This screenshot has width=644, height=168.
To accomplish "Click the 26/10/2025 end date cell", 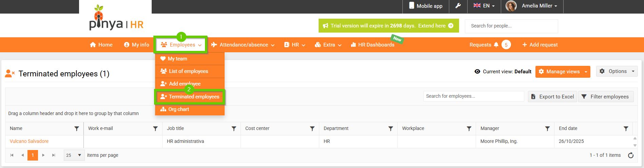I will [593, 142].
